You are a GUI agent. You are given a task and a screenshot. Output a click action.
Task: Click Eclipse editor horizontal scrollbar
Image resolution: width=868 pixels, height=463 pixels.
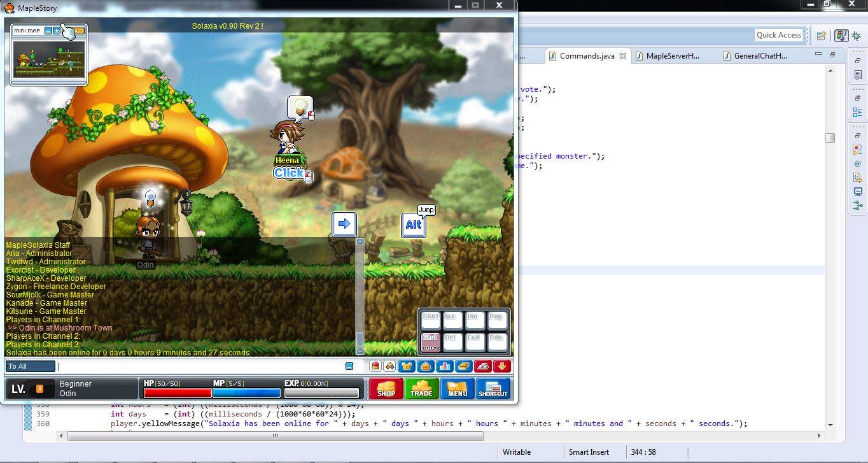point(275,436)
